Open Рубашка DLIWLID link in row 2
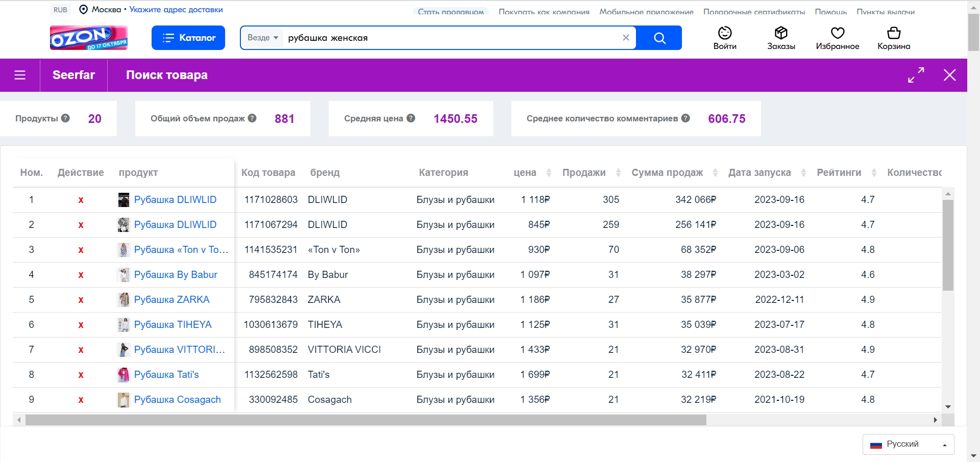Screen dimensions: 980x462 175,224
